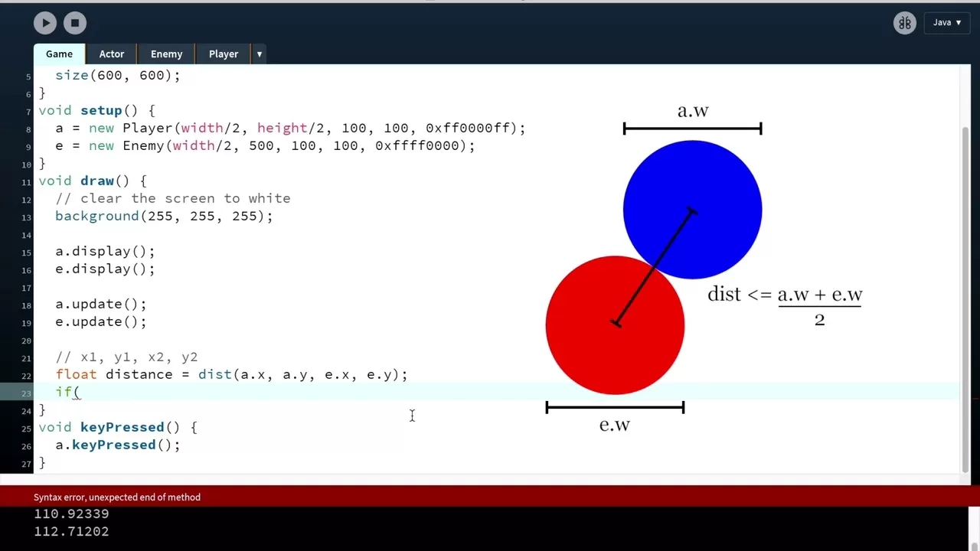The width and height of the screenshot is (980, 551).
Task: Click the float distance line of code
Action: click(231, 374)
